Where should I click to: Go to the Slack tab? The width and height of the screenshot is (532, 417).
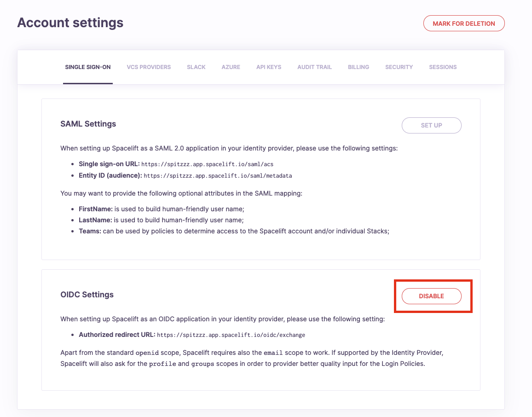point(196,67)
